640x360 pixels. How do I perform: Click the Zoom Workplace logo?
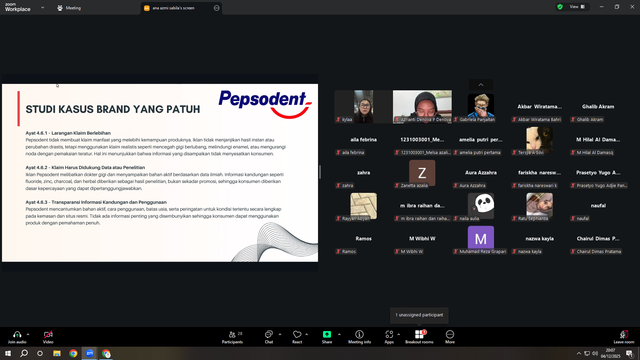18,7
